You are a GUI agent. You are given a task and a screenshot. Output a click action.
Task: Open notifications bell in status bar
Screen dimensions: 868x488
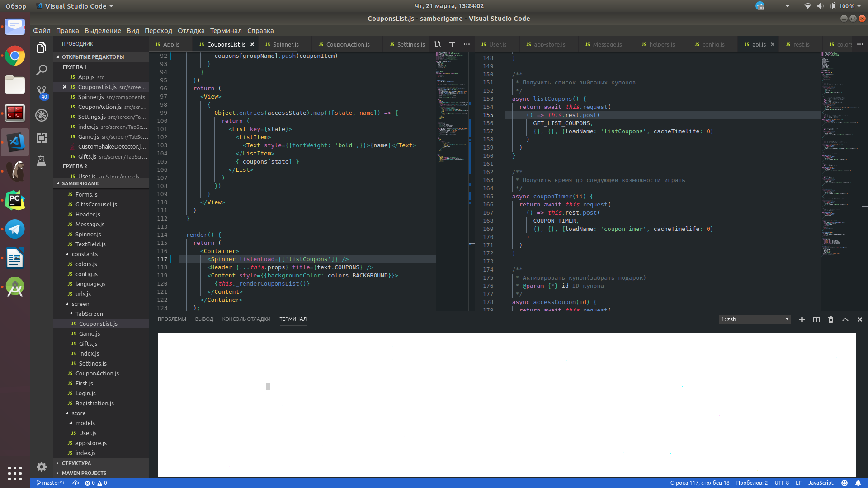858,483
